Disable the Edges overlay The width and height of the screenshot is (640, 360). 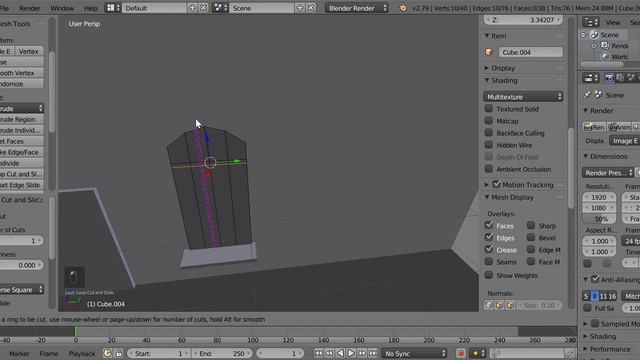point(489,237)
